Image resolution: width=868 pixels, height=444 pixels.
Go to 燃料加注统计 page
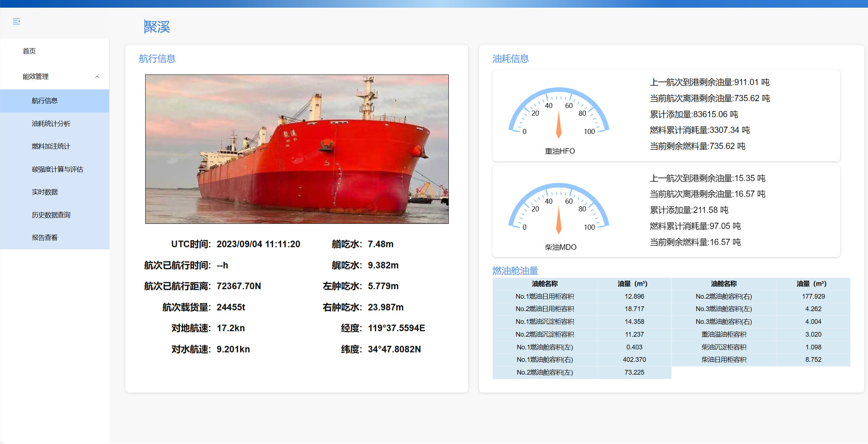tap(51, 146)
